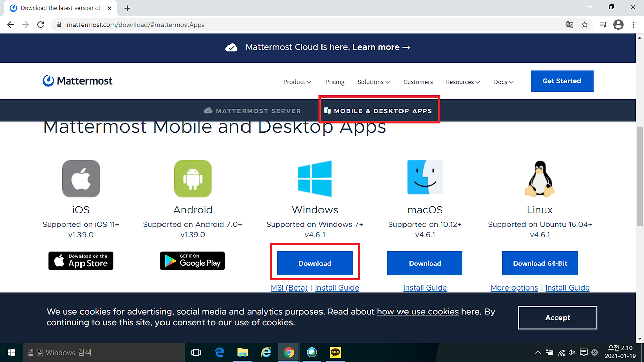Click the macOS Finder face icon

(x=425, y=177)
